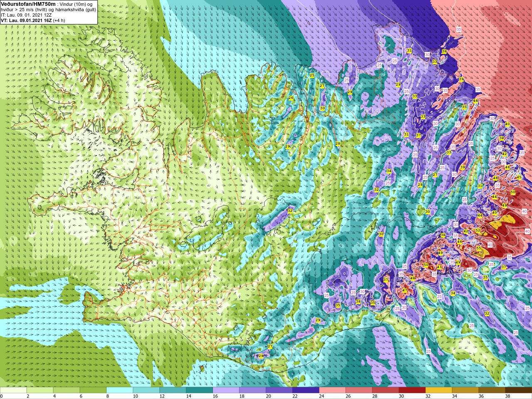Viewport: 532px width, 399px height.
Task: Click the 18–20 m/s legend color swatch
Action: pos(253,390)
